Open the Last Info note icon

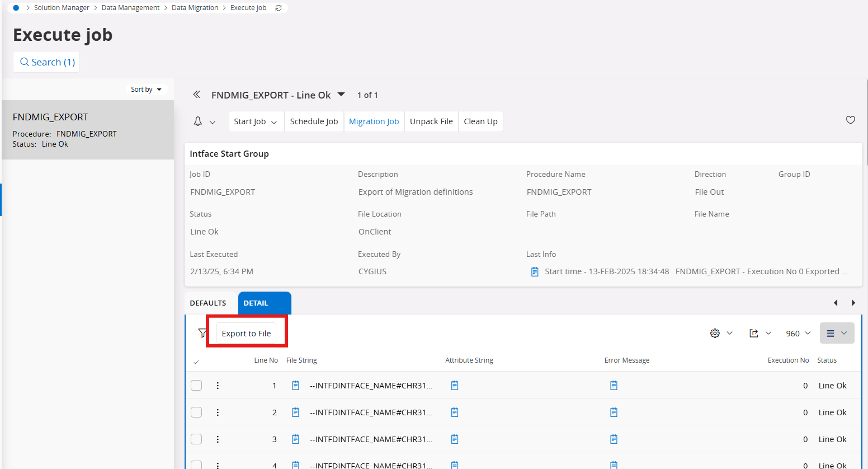point(535,271)
